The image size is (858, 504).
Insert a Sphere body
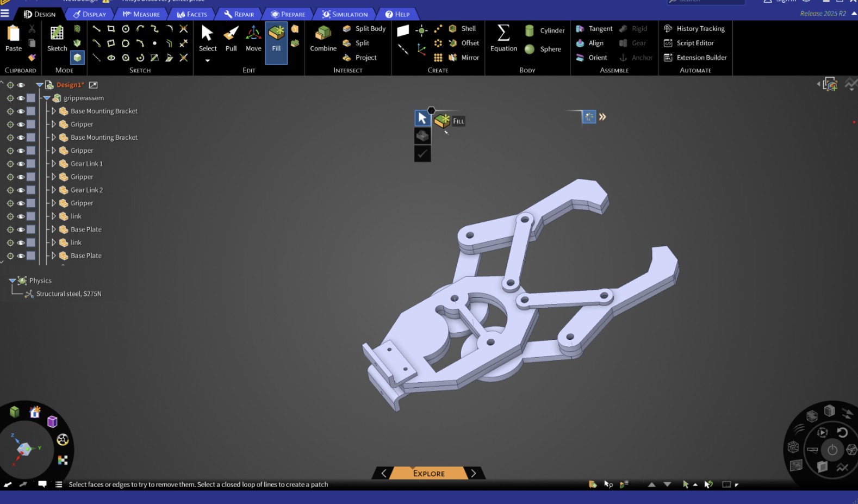[x=543, y=49]
